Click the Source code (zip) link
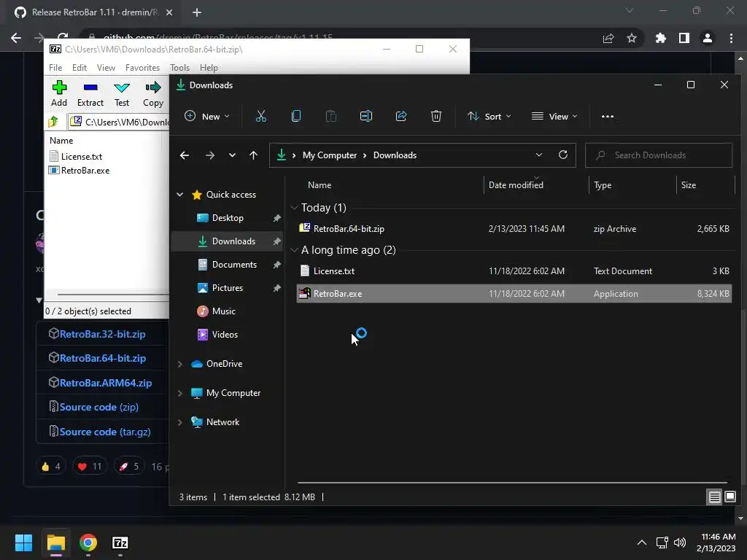 tap(99, 407)
